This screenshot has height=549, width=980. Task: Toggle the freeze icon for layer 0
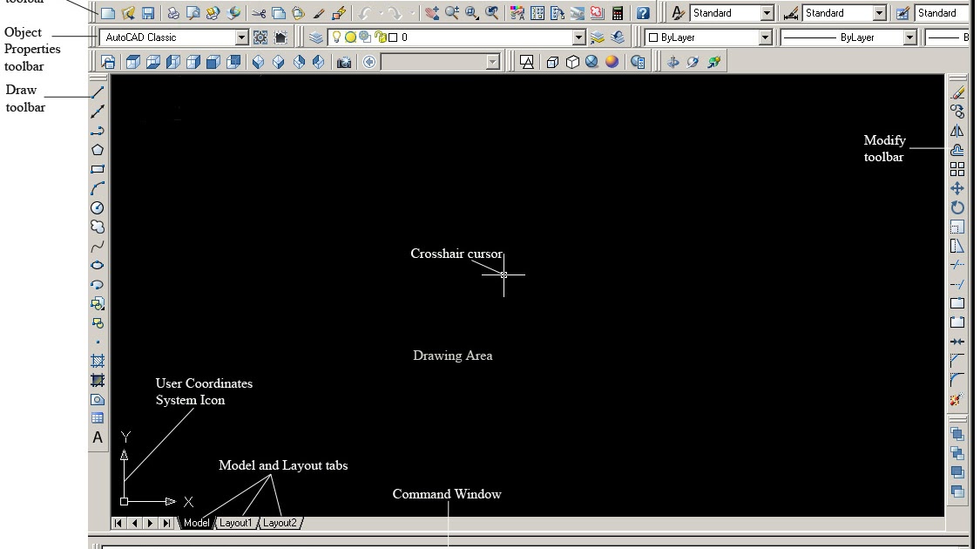[350, 37]
